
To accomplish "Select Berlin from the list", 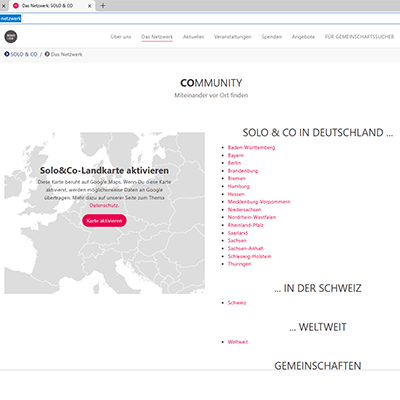I will point(234,163).
